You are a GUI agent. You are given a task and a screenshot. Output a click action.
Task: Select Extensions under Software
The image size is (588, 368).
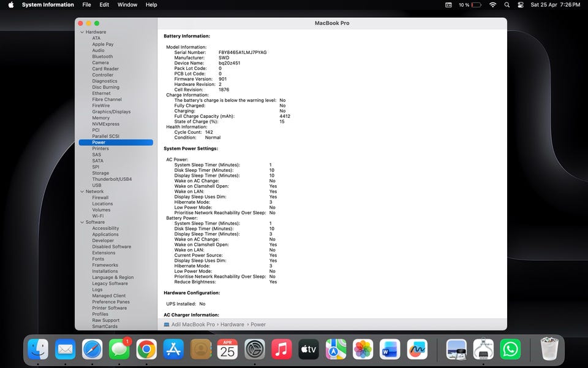pos(104,253)
